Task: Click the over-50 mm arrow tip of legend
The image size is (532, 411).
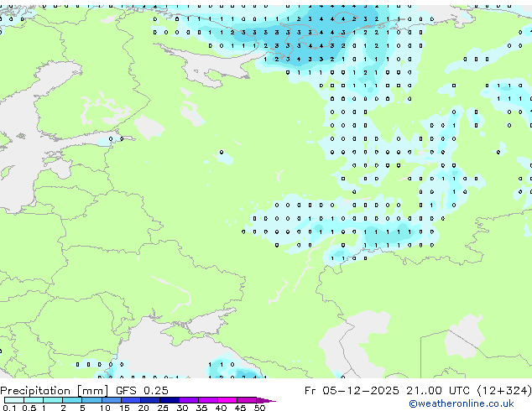Action: [x=266, y=401]
